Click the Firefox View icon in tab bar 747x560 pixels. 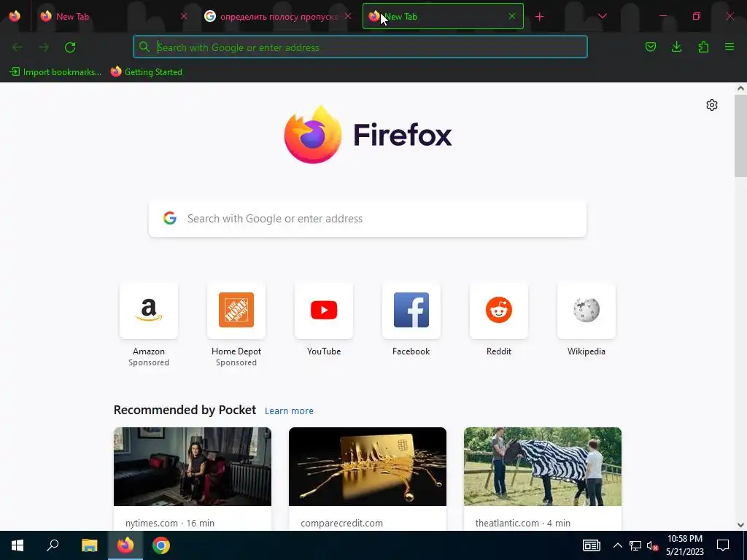point(15,16)
